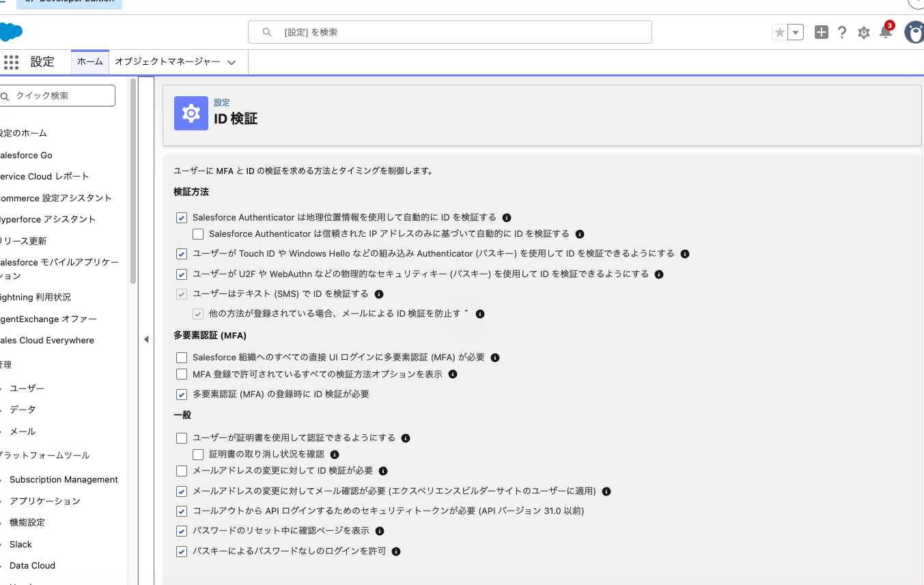Open the Service Cloud レポート sidebar link
The height and width of the screenshot is (585, 924).
pos(44,176)
